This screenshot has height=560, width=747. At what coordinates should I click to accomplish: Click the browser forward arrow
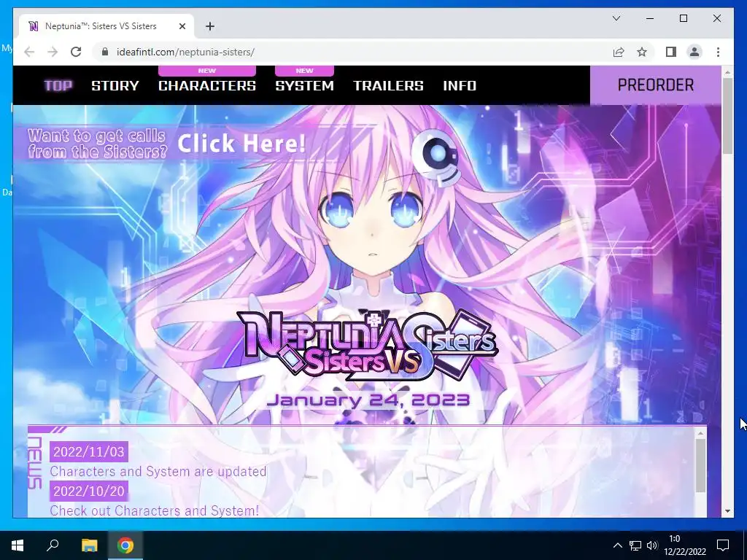53,52
